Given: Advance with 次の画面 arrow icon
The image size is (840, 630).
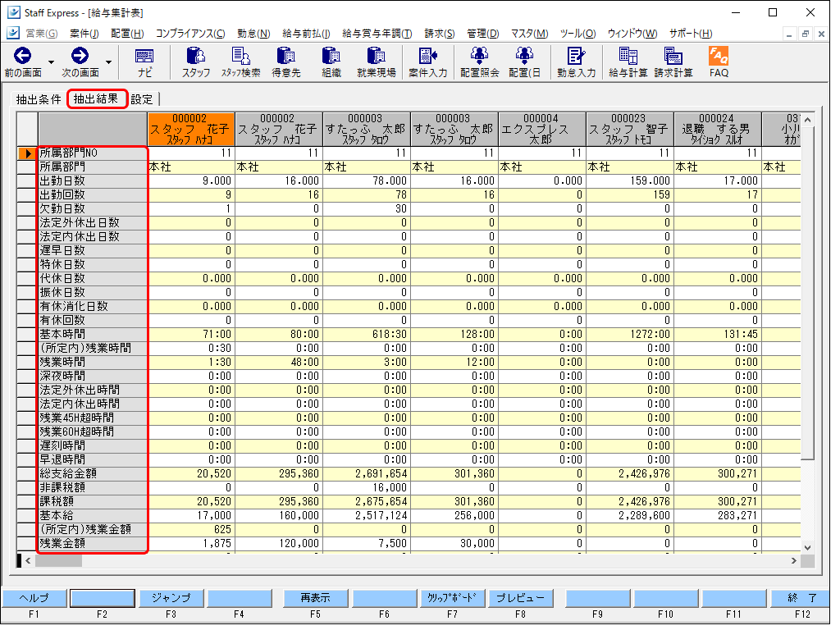Looking at the screenshot, I should click(x=80, y=56).
